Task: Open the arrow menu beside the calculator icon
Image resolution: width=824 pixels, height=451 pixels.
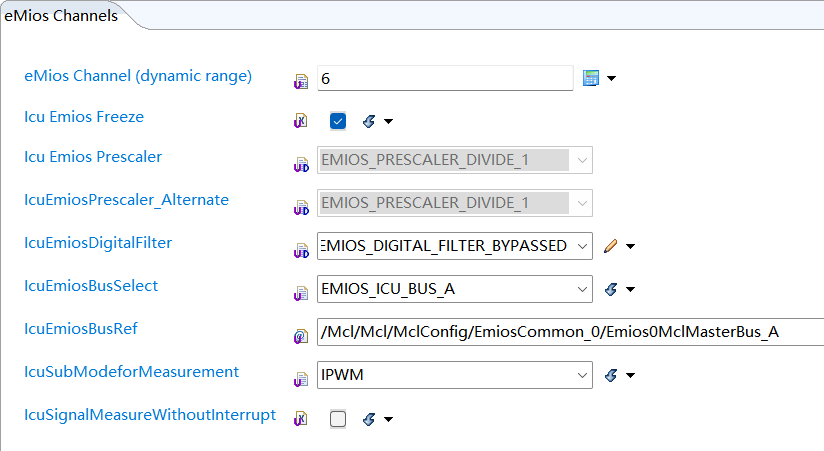Action: point(611,78)
